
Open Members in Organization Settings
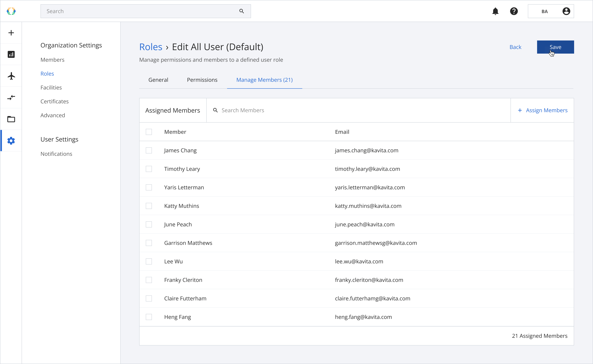[x=52, y=60]
